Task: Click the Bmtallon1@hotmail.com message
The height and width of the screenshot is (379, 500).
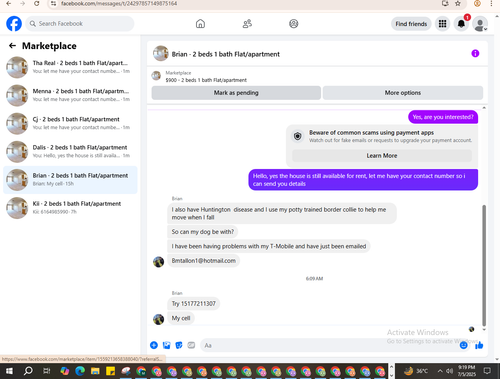Action: pos(204,261)
